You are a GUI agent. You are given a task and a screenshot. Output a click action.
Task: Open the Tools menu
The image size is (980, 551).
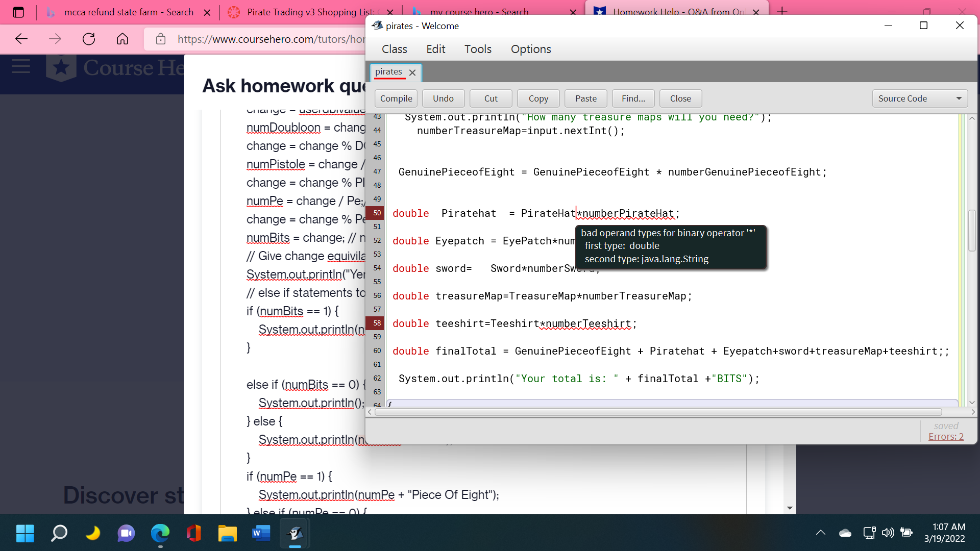[x=478, y=49]
